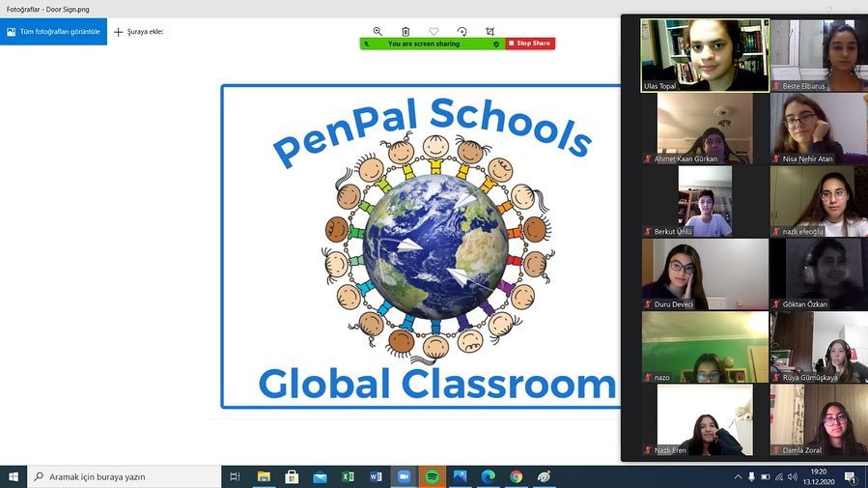Screen dimensions: 868x488
Task: Click the green shield security icon
Action: pyautogui.click(x=496, y=43)
